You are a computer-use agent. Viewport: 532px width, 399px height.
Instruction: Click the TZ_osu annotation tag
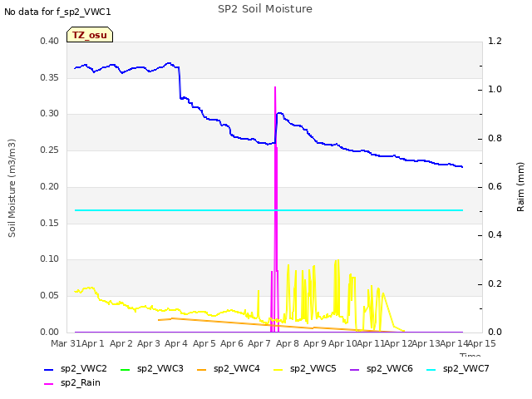(x=90, y=35)
